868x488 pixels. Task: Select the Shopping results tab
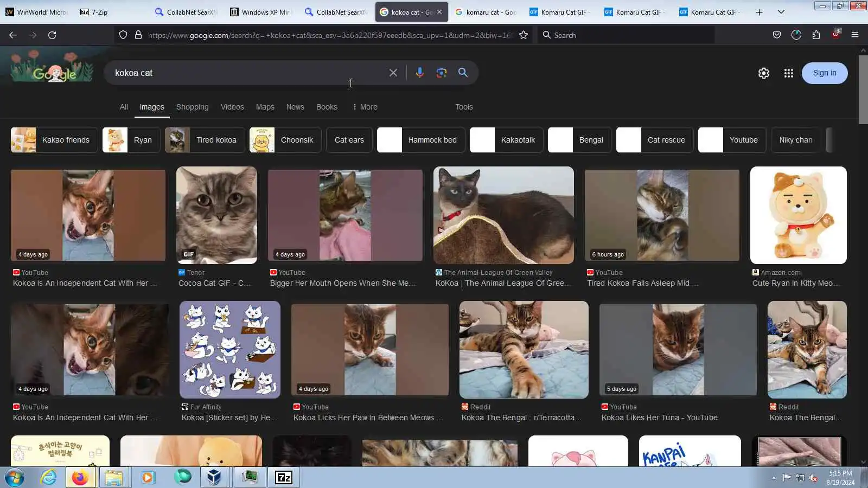(x=193, y=107)
